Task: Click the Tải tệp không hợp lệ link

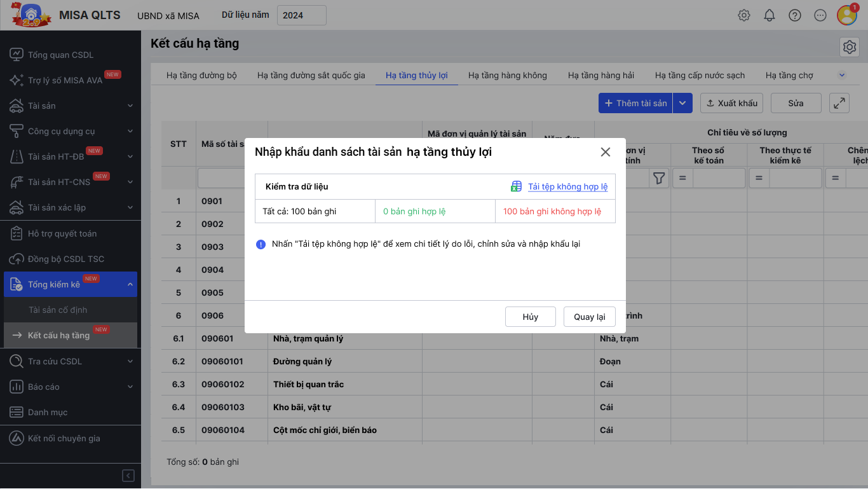Action: click(567, 186)
